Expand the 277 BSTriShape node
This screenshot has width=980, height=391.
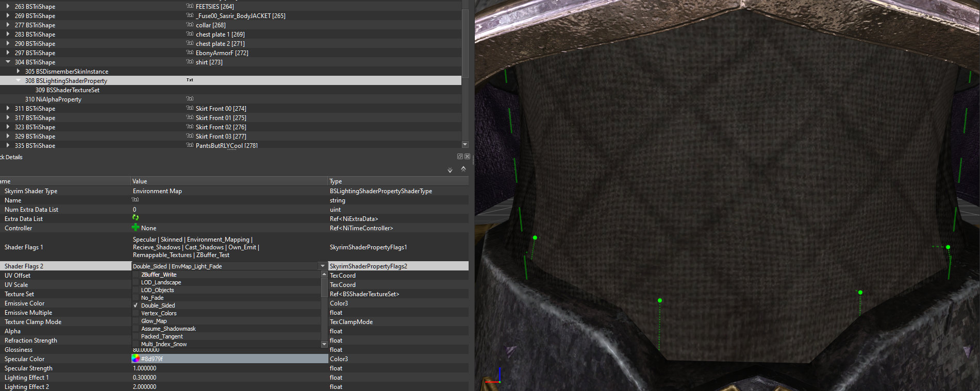tap(8, 25)
